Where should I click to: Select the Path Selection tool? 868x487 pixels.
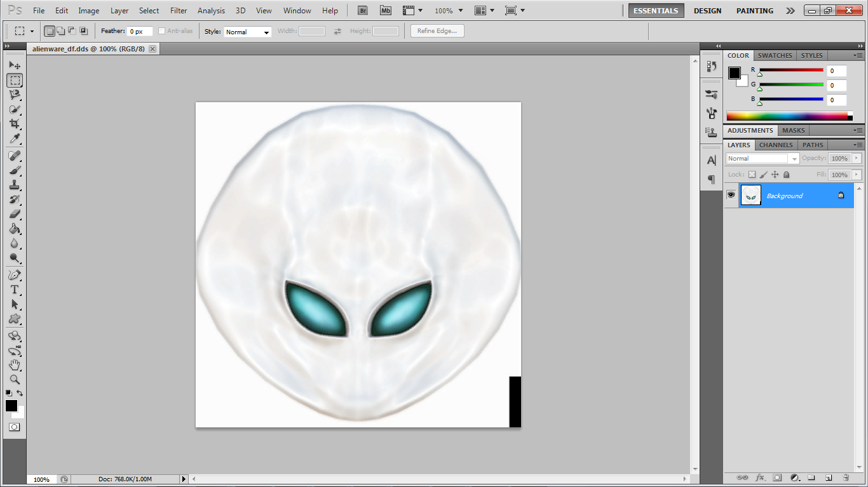(15, 304)
